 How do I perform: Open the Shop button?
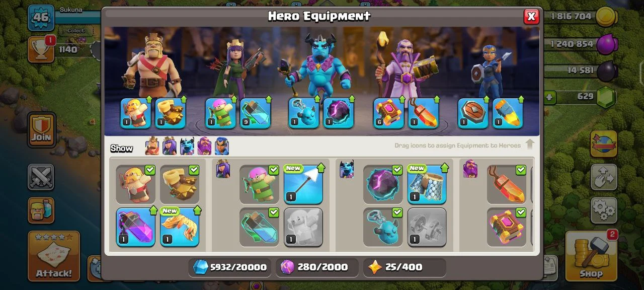pos(591,256)
